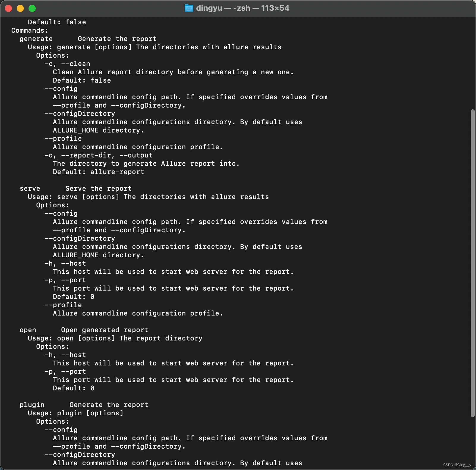Click 'Default: false' under the --clean option
This screenshot has height=470, width=476.
point(82,81)
